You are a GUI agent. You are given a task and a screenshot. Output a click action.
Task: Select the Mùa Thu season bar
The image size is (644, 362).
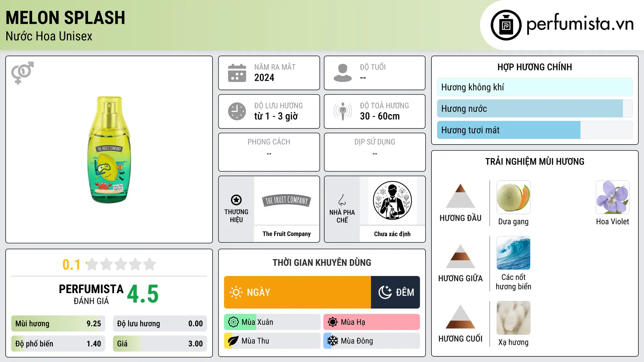(x=272, y=341)
